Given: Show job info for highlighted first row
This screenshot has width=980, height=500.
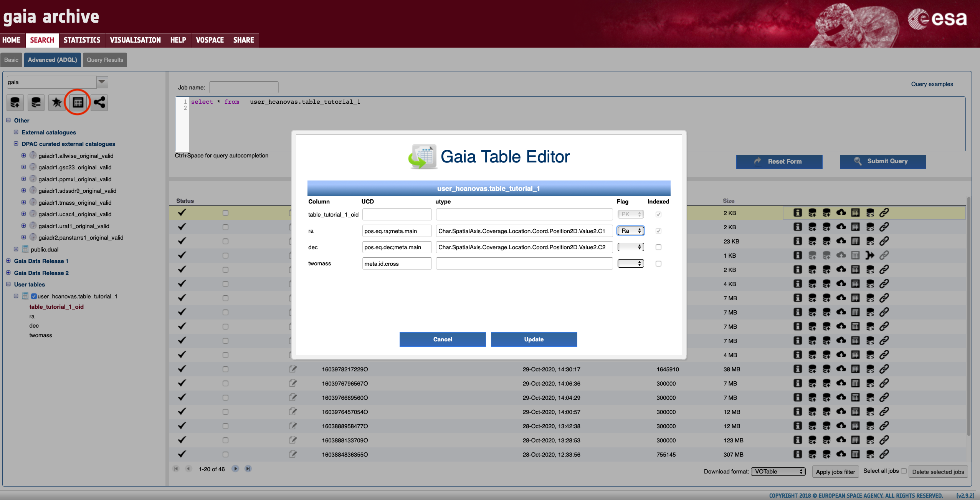Looking at the screenshot, I should 798,213.
